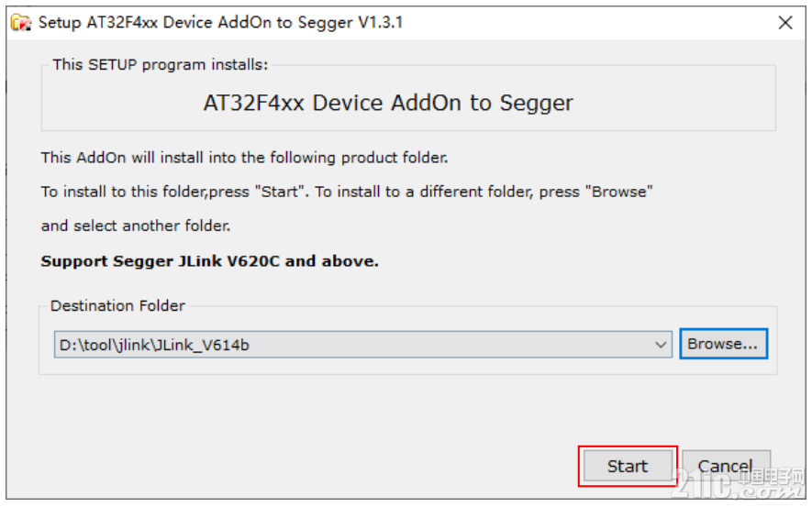Click the quoted word "Start" in the instructions
Screen dimensions: 812x507
coord(280,192)
